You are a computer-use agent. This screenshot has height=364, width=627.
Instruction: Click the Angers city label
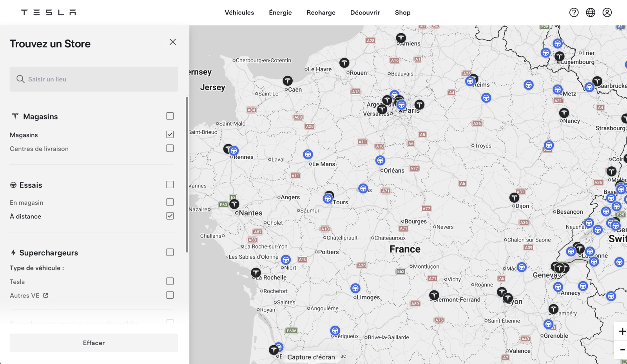[290, 197]
